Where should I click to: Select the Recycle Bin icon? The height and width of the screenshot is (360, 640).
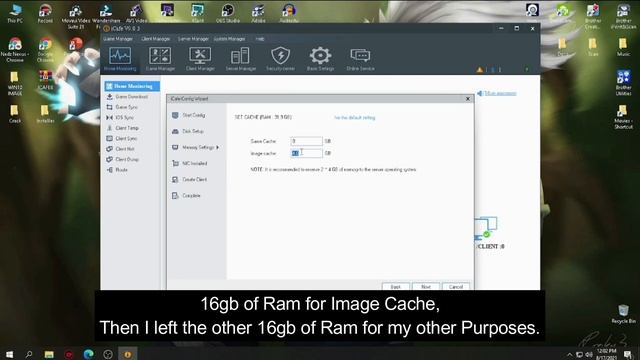(x=623, y=314)
